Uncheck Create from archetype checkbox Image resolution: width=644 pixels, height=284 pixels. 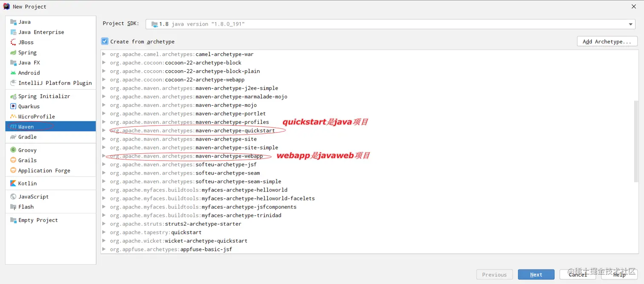pos(105,41)
